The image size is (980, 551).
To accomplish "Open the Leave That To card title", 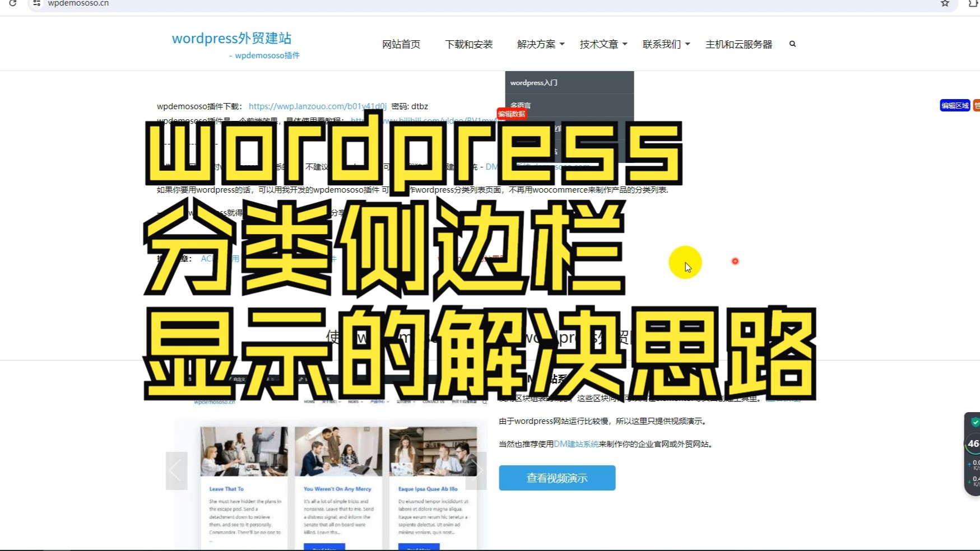I will (x=226, y=489).
